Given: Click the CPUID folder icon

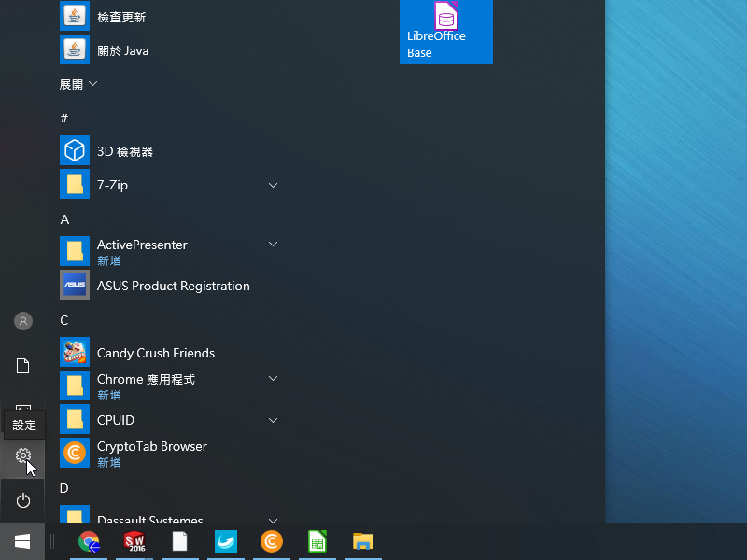Looking at the screenshot, I should (75, 419).
